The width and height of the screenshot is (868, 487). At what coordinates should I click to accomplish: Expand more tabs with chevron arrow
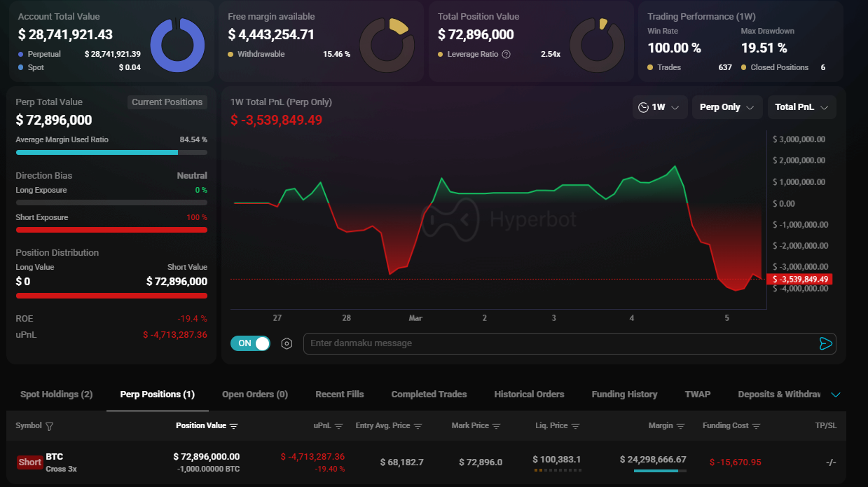point(835,395)
